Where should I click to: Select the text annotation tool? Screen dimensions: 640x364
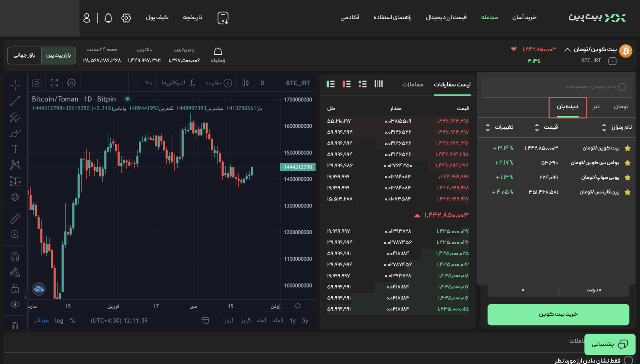15,149
